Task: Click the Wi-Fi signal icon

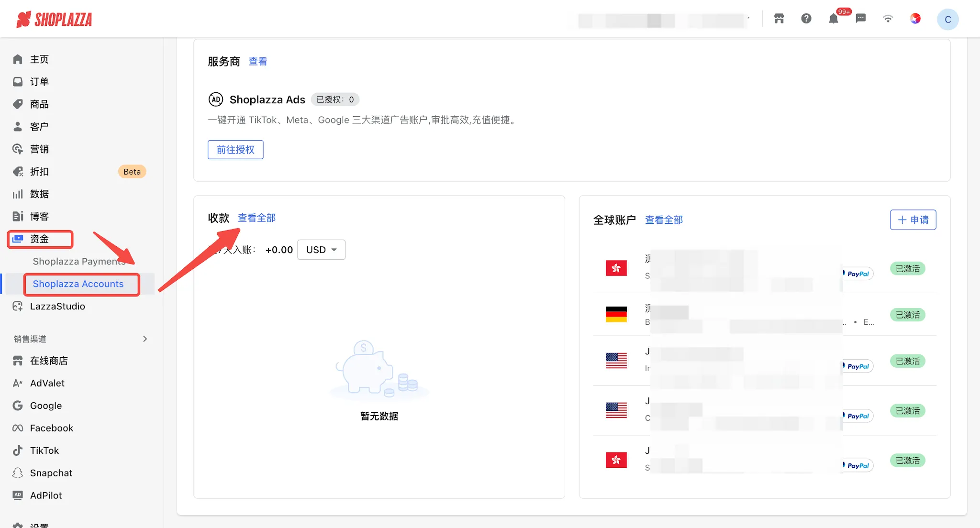Action: (888, 19)
